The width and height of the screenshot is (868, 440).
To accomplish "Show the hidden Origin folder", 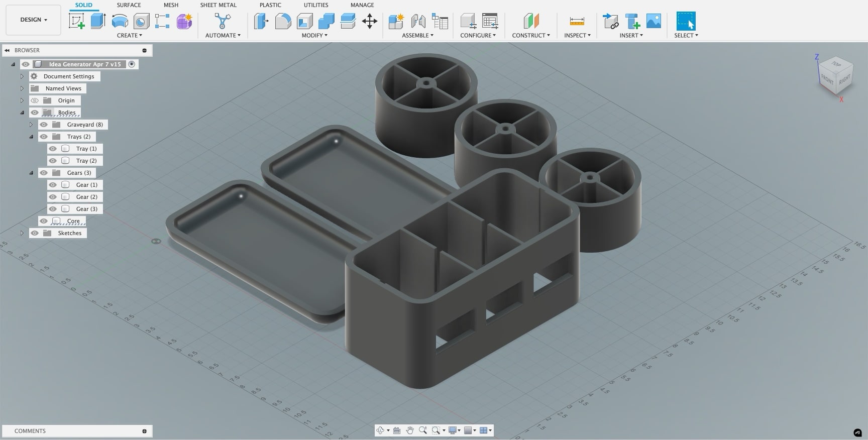I will click(x=35, y=100).
